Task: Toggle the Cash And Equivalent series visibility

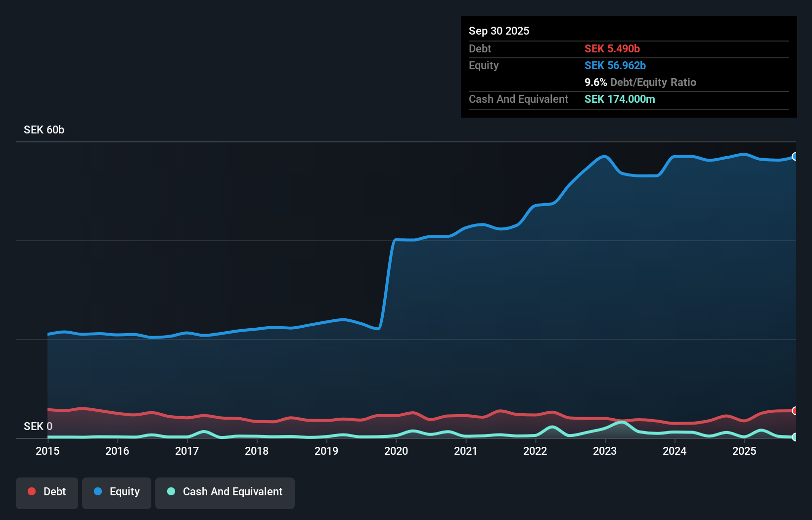Action: tap(225, 492)
